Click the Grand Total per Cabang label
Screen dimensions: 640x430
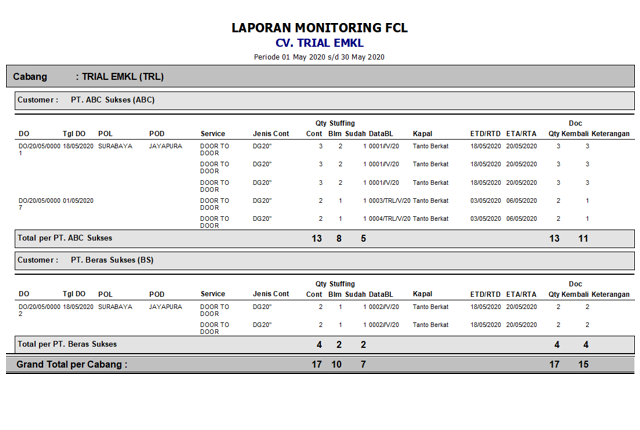72,364
